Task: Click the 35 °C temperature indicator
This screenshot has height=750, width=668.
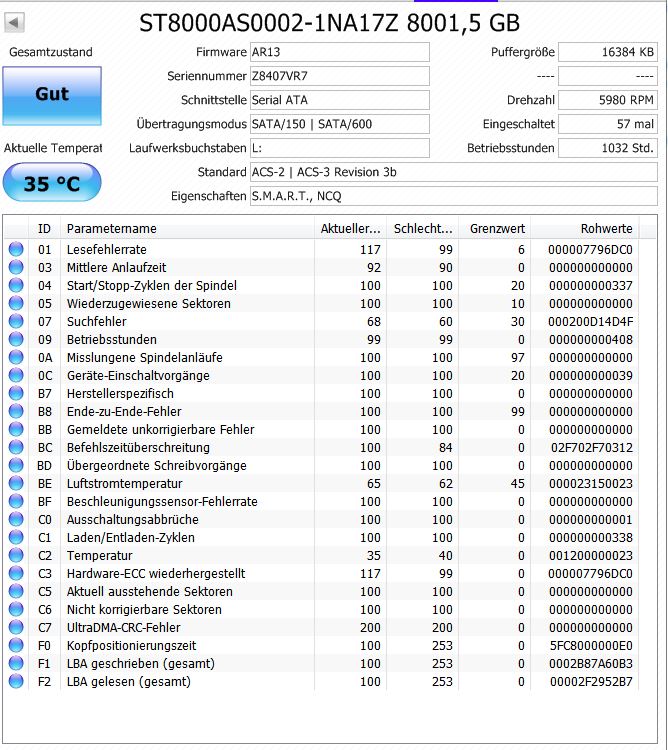Action: coord(52,183)
